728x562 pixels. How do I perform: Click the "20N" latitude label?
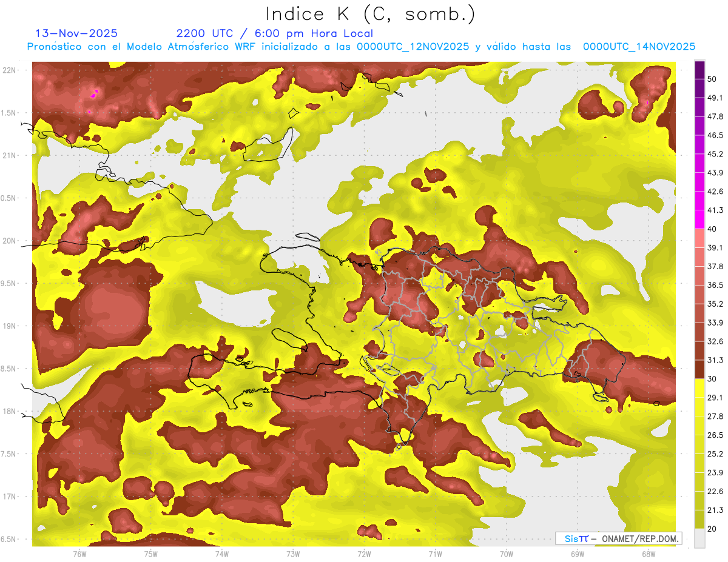tap(10, 241)
